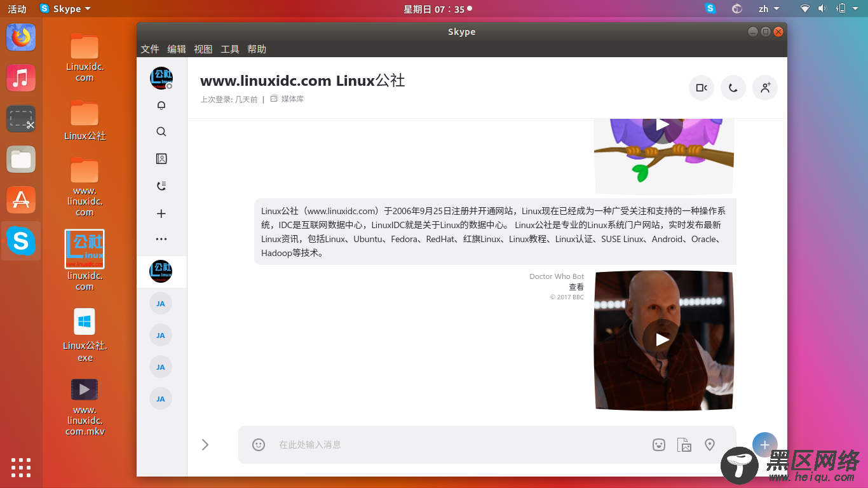This screenshot has width=868, height=488.
Task: Select the Linux公社 desktop folder
Action: point(85,120)
